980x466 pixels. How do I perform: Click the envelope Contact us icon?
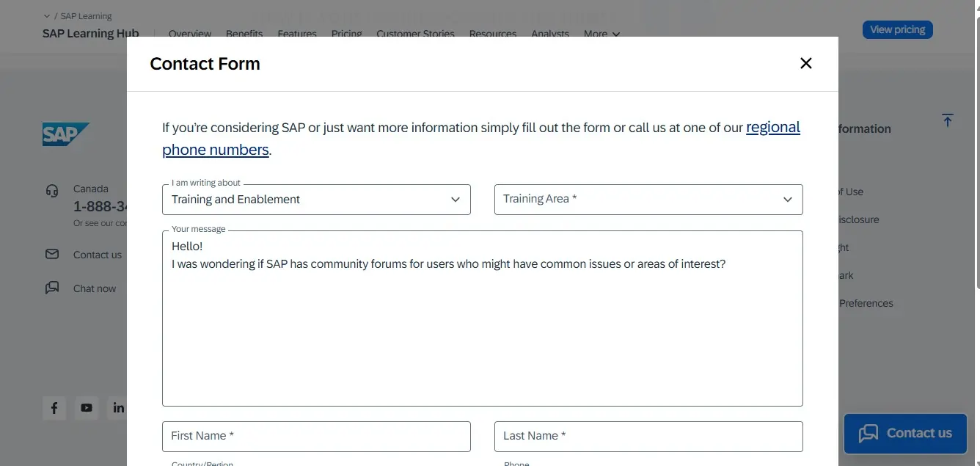click(52, 254)
